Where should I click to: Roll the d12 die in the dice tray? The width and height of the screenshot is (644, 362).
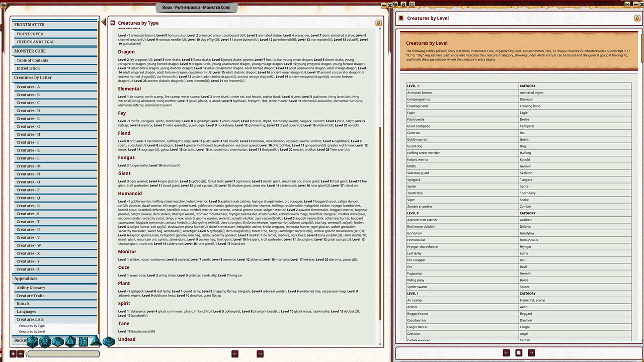pos(45,341)
